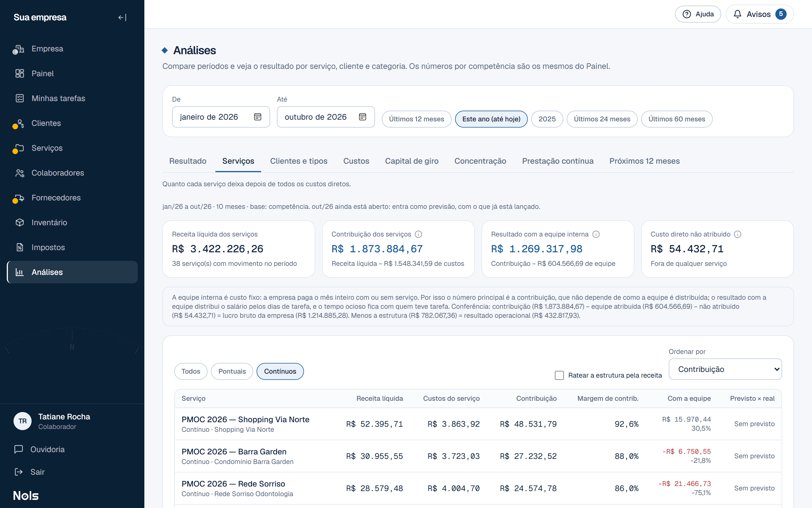Select the Todos service filter
Viewport: 812px width, 508px height.
pyautogui.click(x=191, y=371)
